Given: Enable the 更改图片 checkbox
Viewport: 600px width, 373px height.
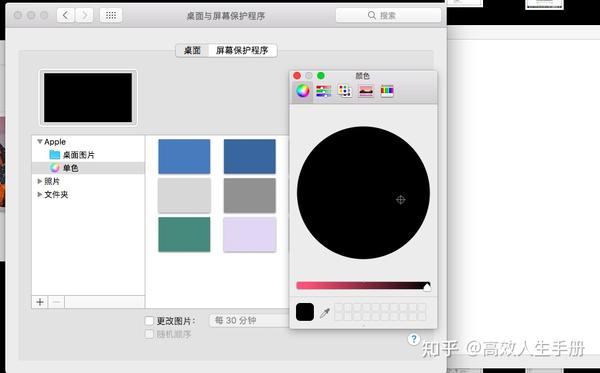Looking at the screenshot, I should tap(149, 321).
